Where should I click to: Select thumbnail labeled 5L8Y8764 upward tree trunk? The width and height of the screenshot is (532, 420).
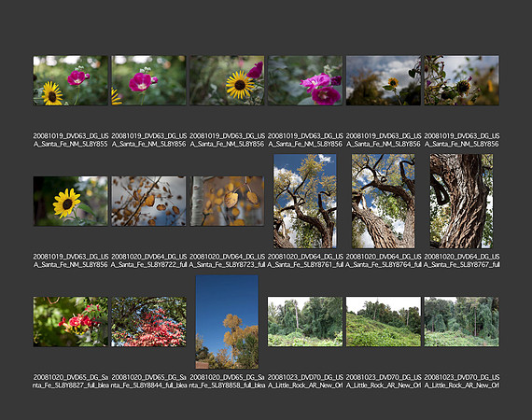pos(383,201)
